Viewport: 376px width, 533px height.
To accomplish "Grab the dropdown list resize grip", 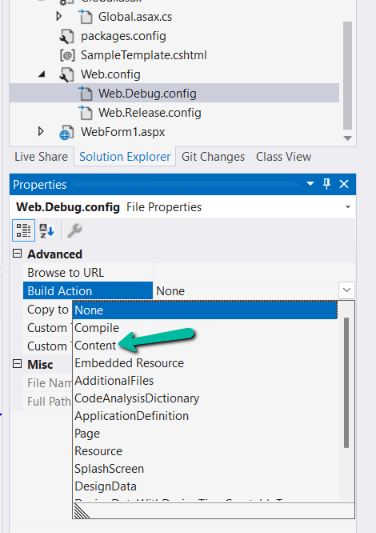I will (x=82, y=511).
